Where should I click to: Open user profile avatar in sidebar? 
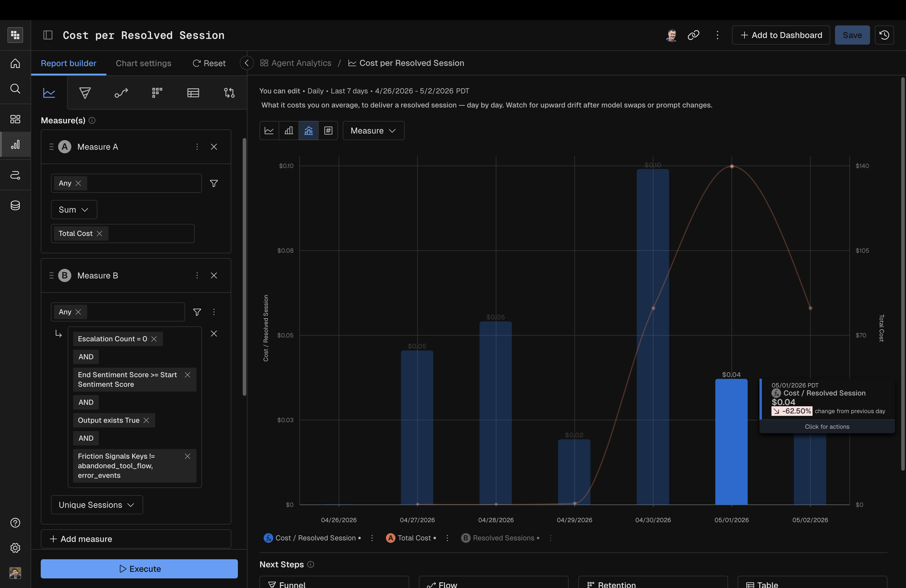(x=15, y=573)
